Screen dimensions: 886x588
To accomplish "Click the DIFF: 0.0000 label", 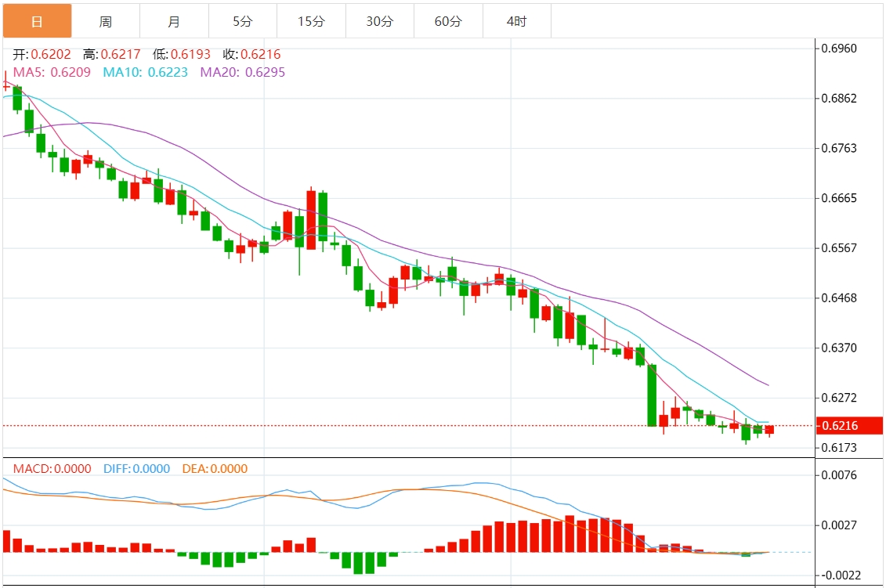I will pos(137,469).
